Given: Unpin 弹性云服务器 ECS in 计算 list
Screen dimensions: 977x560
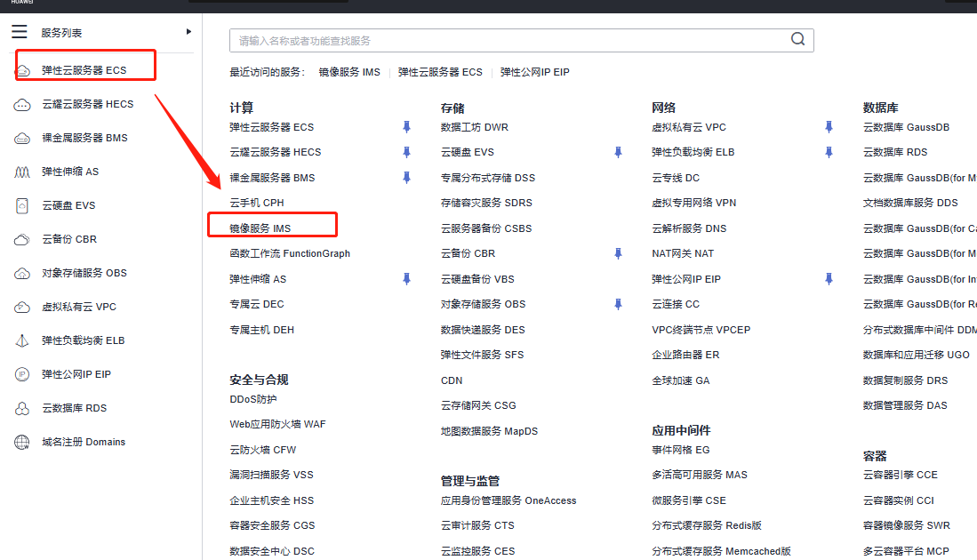Looking at the screenshot, I should [406, 127].
